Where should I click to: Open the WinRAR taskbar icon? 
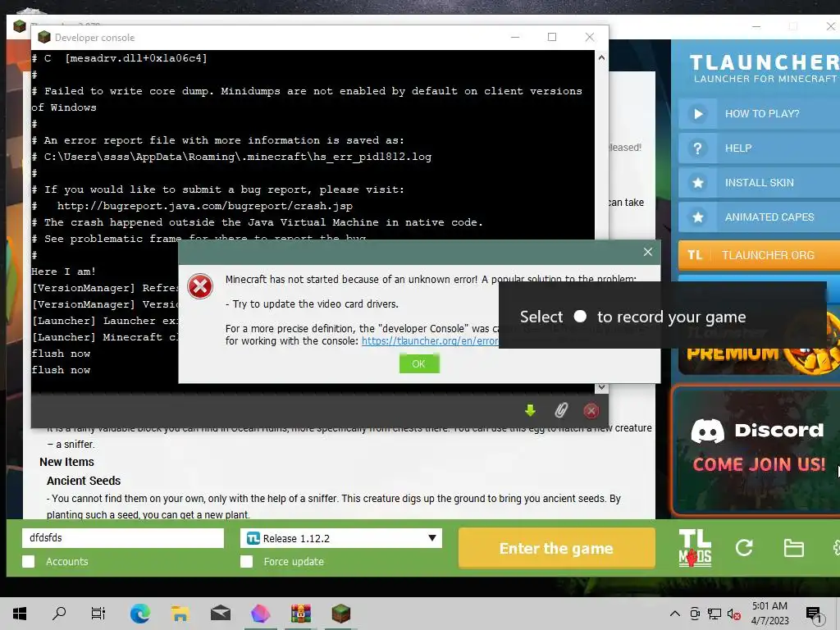[300, 614]
